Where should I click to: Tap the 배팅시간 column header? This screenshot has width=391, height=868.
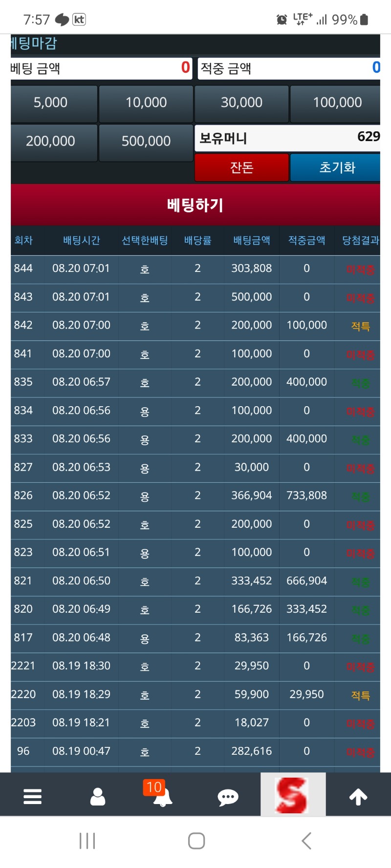[x=82, y=240]
